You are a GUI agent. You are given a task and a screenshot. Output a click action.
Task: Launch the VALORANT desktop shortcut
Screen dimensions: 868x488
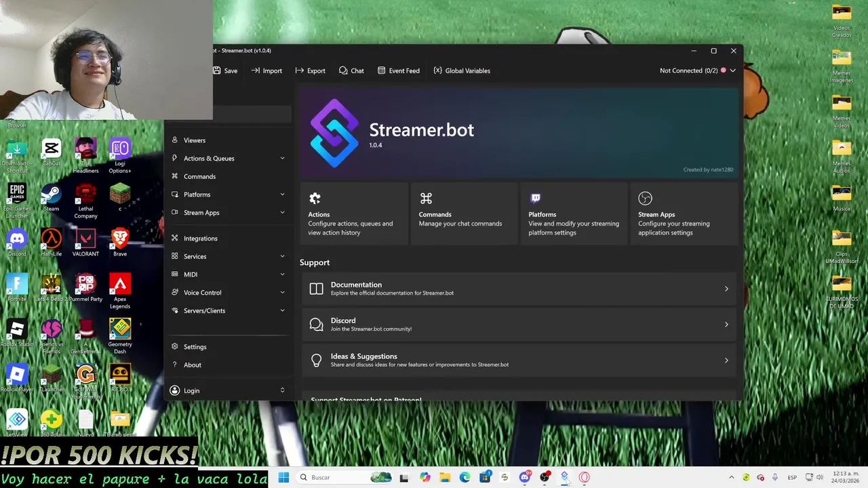click(x=85, y=243)
